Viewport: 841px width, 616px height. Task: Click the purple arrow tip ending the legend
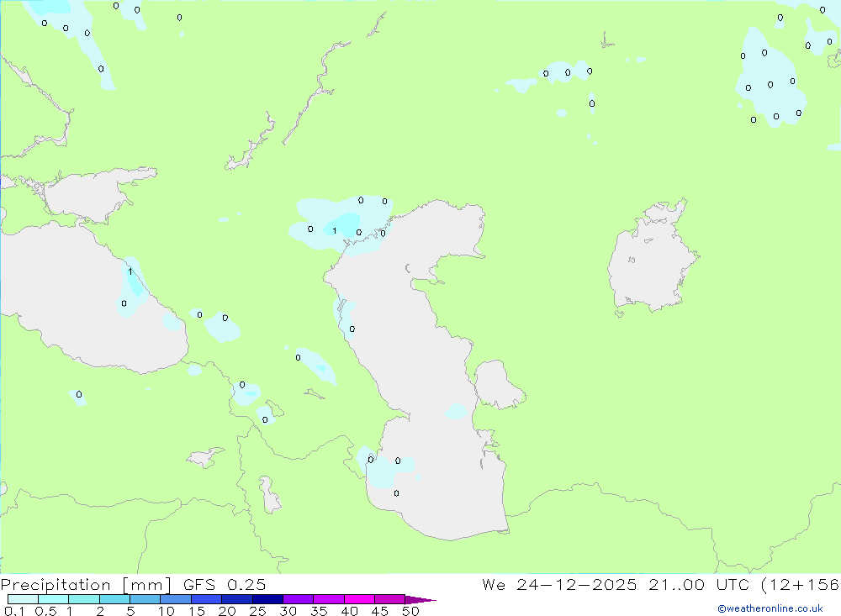click(420, 600)
